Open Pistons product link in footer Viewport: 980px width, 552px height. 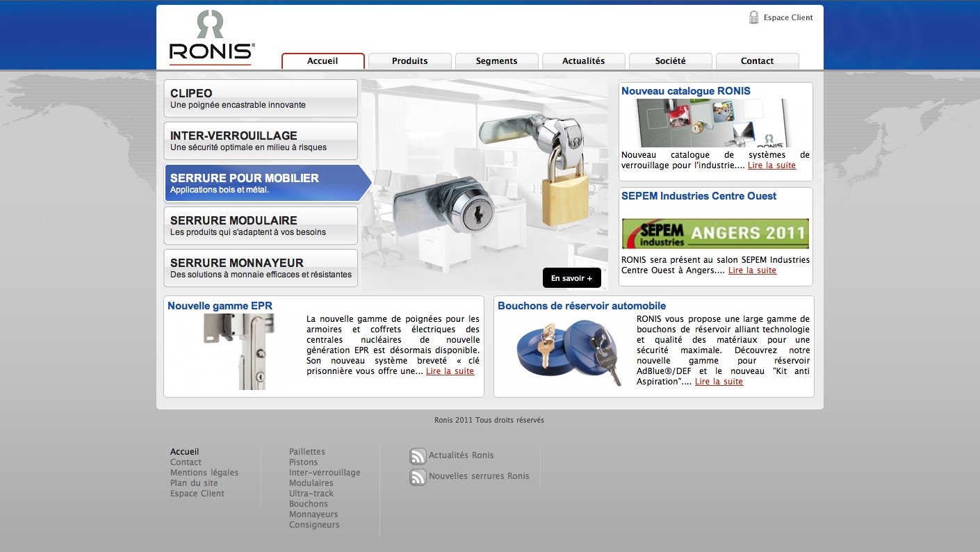tap(303, 462)
